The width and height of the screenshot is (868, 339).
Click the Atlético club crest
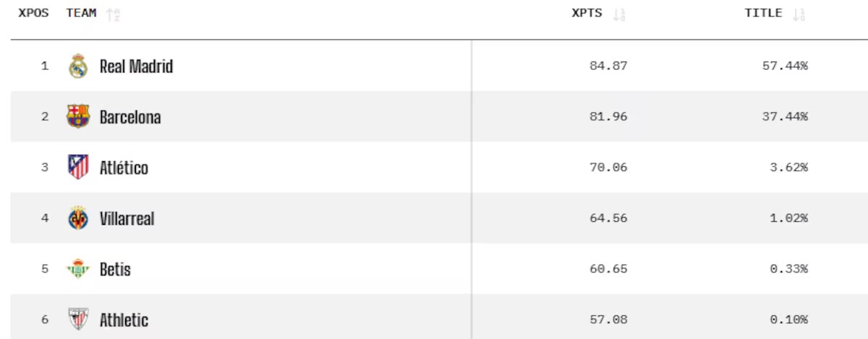click(78, 168)
